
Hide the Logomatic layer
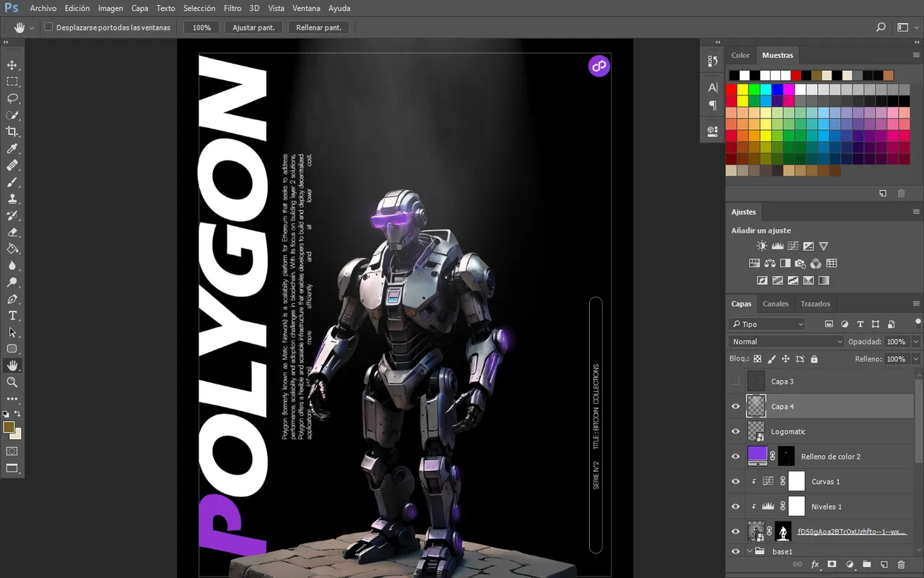click(x=736, y=431)
